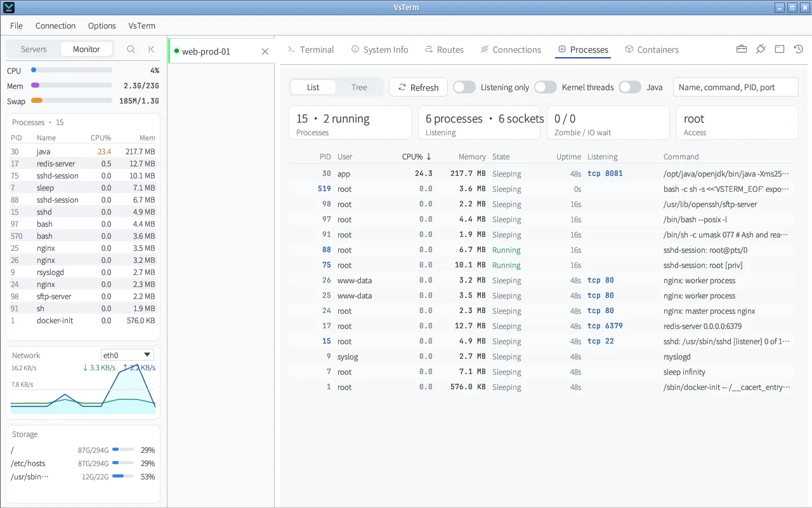
Task: Click the window layout icon
Action: pos(780,49)
